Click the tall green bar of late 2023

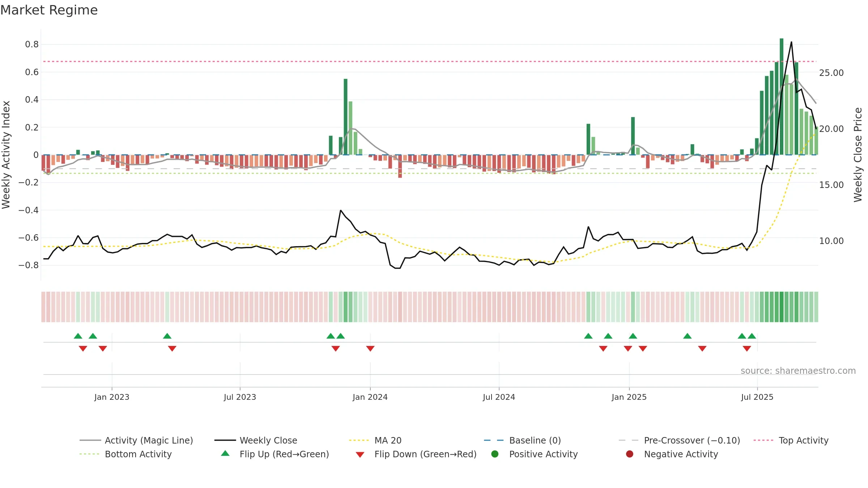click(346, 117)
